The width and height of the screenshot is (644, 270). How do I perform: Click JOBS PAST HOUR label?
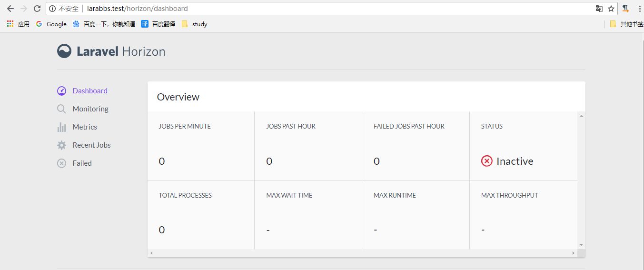[291, 126]
